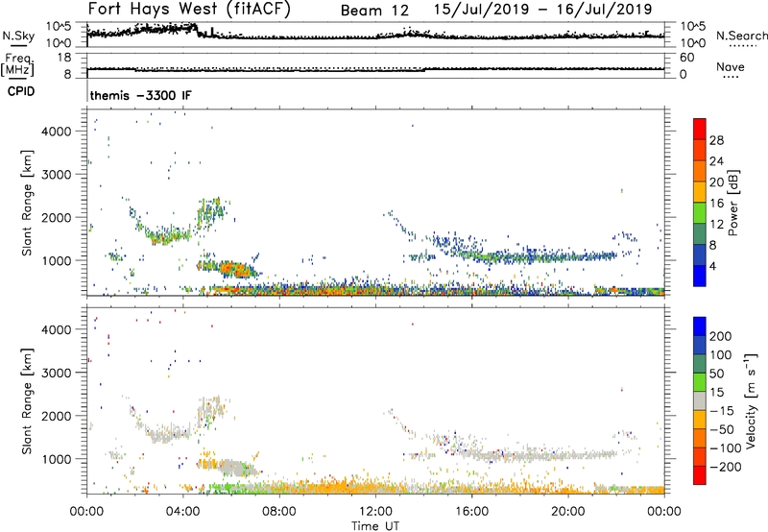
Task: Pick the red top of the power colorbar
Action: point(700,130)
